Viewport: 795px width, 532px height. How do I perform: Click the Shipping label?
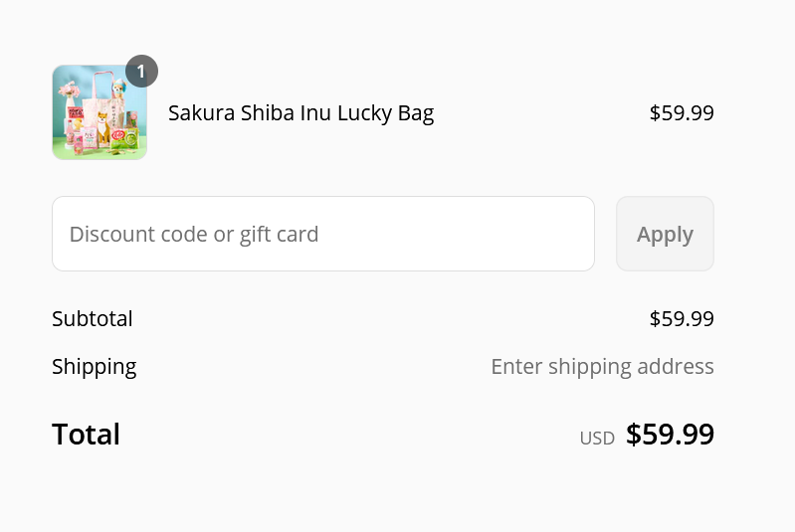point(95,366)
